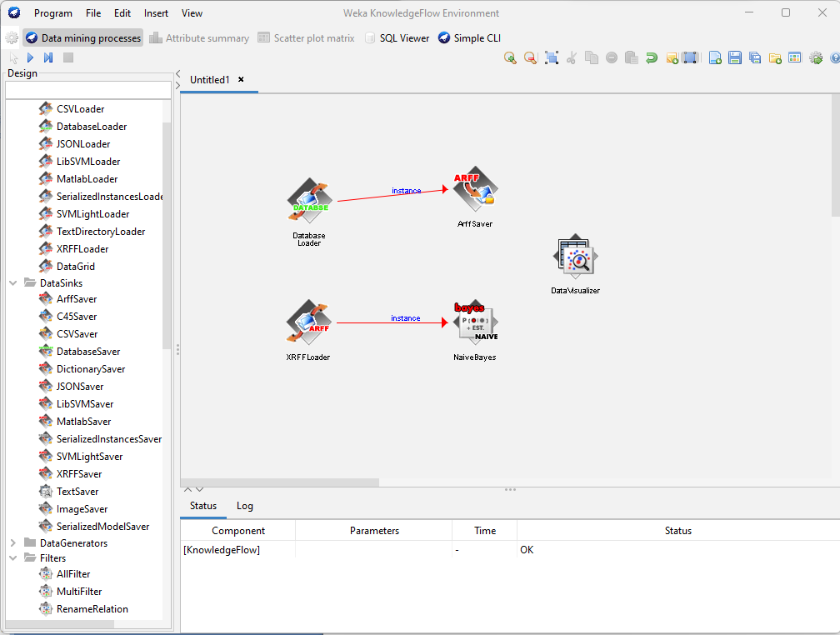This screenshot has width=840, height=635.
Task: Click the zoom in toolbar icon
Action: 510,57
